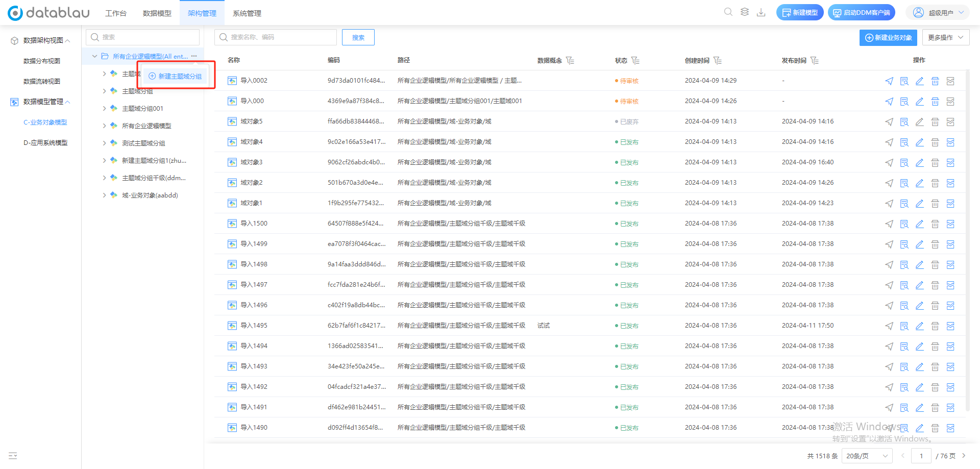The height and width of the screenshot is (469, 980).
Task: Open the view-details icon for 域对象1
Action: [x=904, y=204]
